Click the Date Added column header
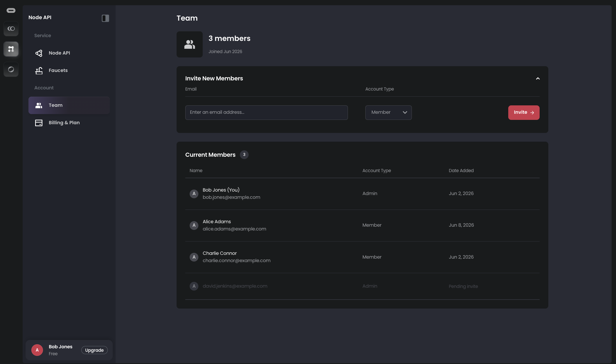The width and height of the screenshot is (616, 364). tap(461, 171)
